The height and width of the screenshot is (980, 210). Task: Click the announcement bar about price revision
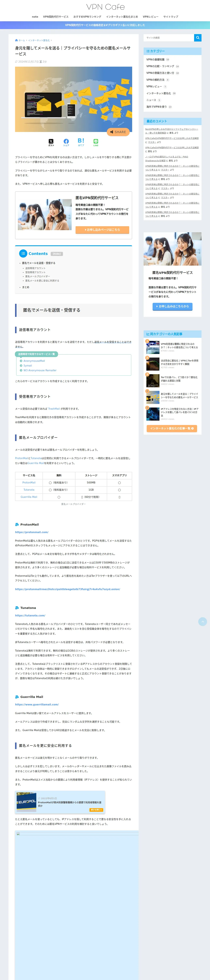[105, 25]
